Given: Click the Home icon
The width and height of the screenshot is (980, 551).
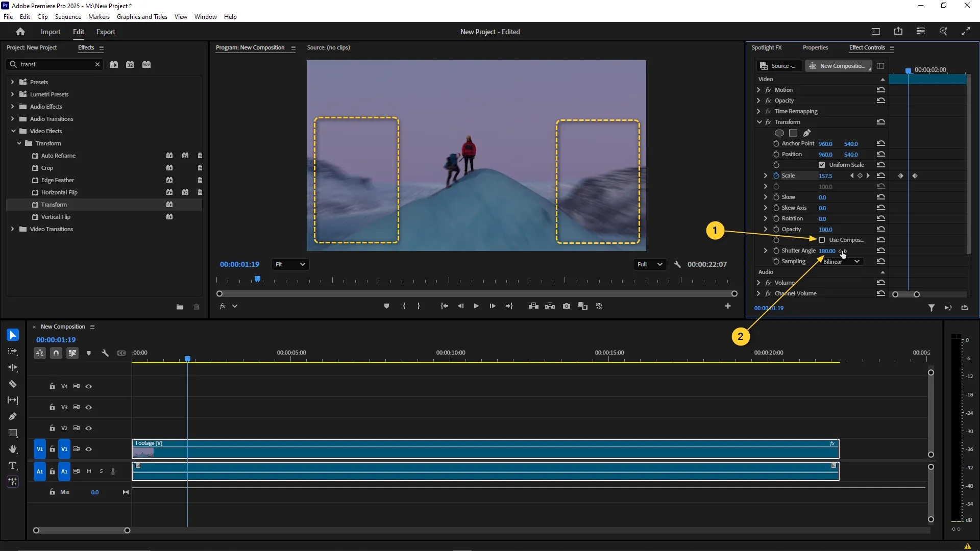Looking at the screenshot, I should click(x=20, y=32).
